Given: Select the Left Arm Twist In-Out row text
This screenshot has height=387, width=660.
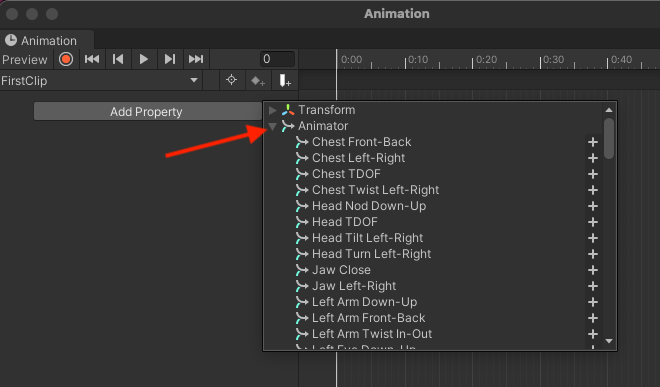Looking at the screenshot, I should click(372, 334).
